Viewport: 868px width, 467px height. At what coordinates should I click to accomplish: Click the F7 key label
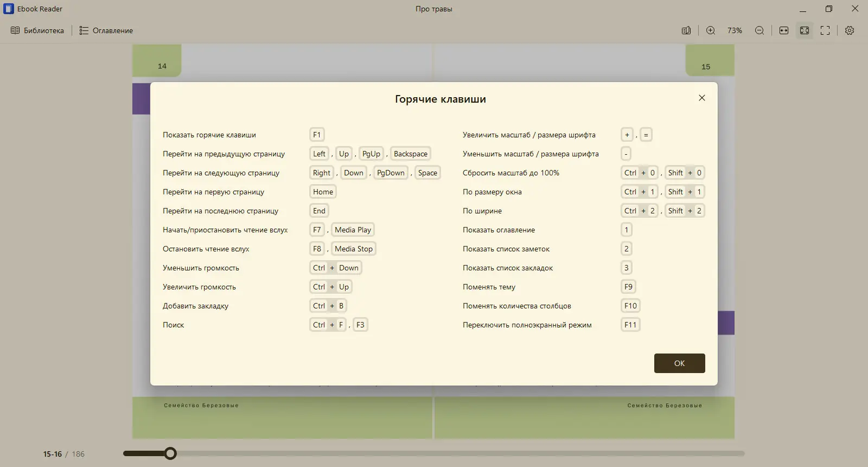coord(317,230)
